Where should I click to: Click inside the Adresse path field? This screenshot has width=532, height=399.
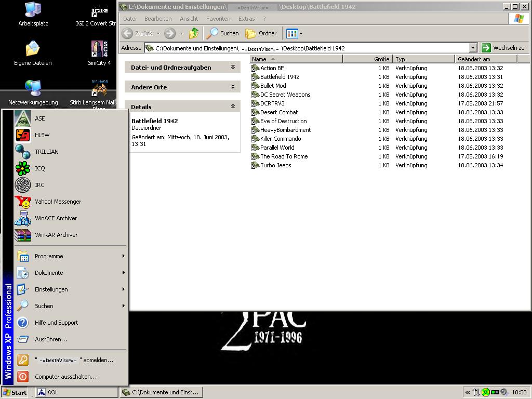click(x=307, y=48)
